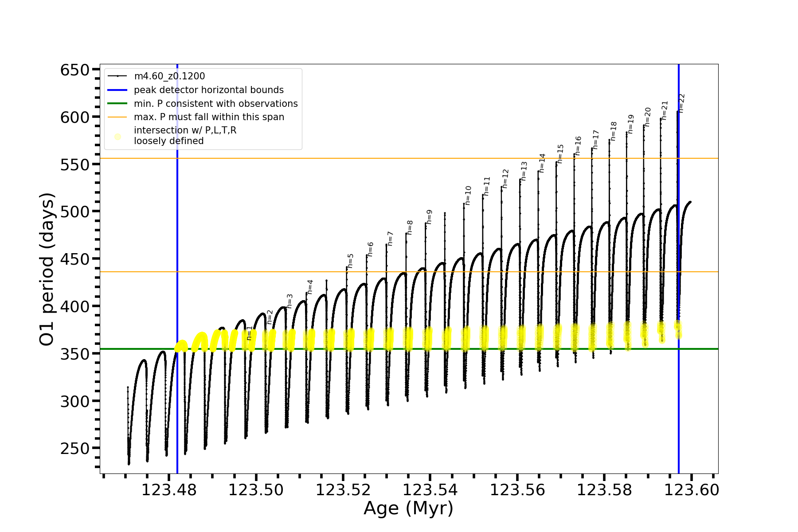This screenshot has width=798, height=532.
Task: Click the 123.50 x-axis tick label
Action: 256,490
